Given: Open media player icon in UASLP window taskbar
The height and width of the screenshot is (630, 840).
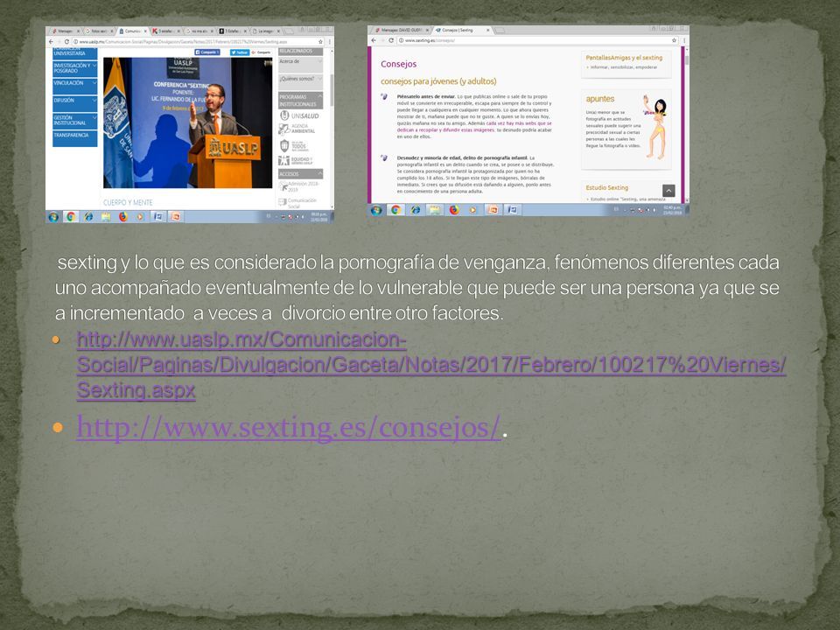Looking at the screenshot, I should pyautogui.click(x=140, y=216).
